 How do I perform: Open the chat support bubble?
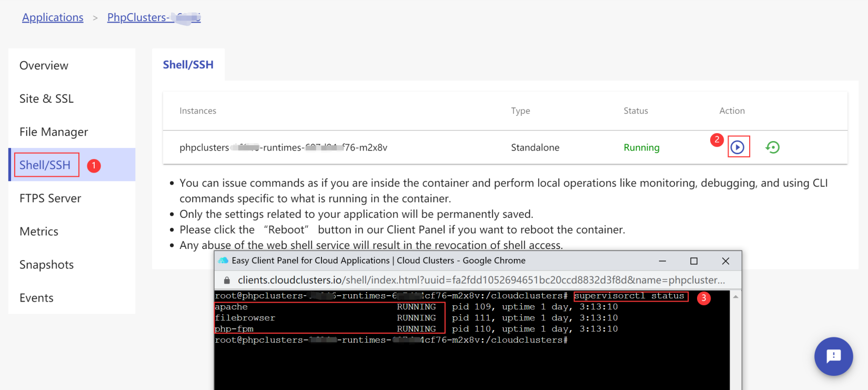[833, 356]
